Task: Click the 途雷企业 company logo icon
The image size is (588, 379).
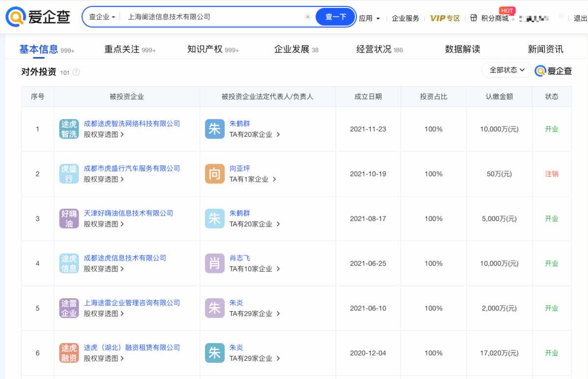Action: [69, 308]
